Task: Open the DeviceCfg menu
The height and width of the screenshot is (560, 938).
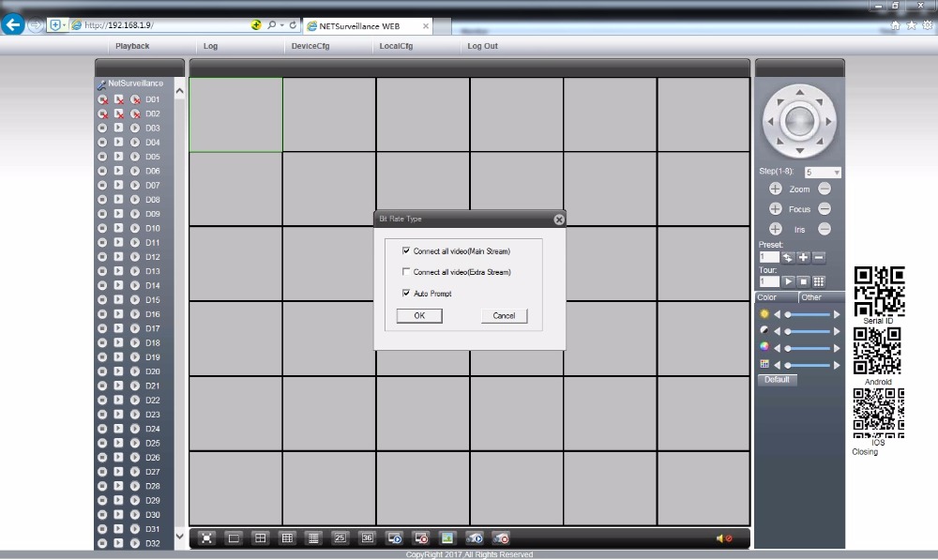Action: point(310,46)
